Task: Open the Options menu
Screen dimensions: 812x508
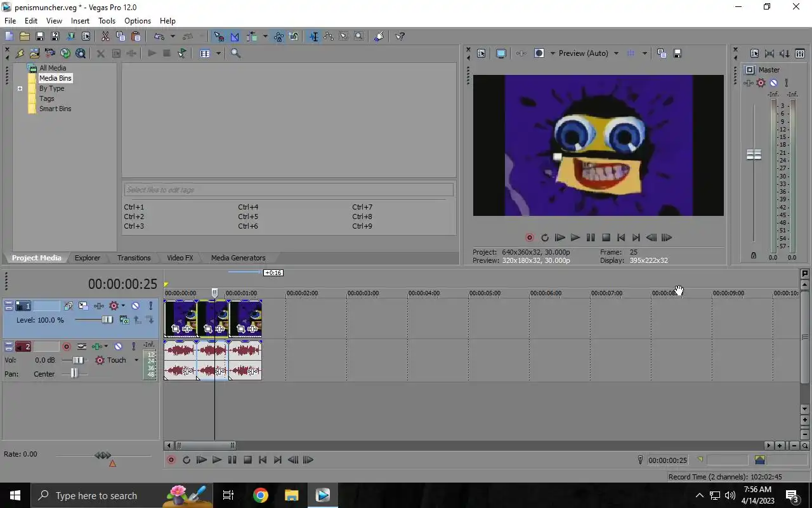Action: [138, 21]
